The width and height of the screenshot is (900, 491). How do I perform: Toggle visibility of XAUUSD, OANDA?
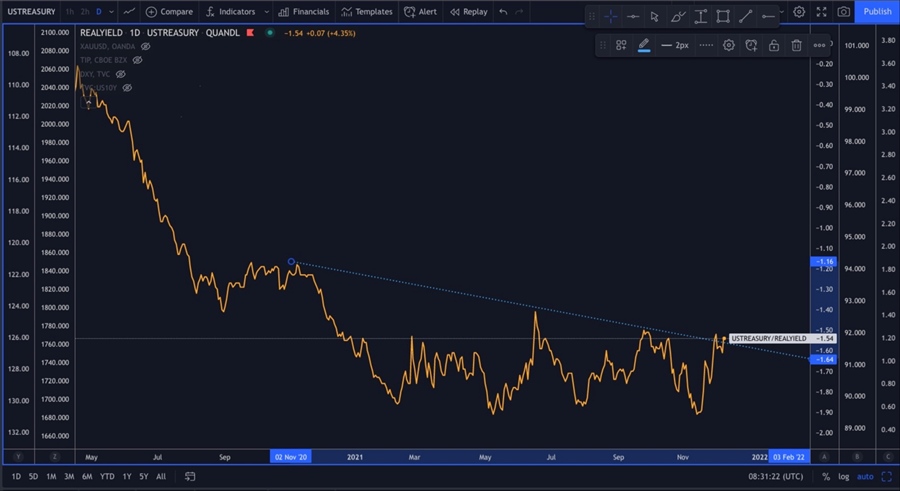tap(146, 46)
